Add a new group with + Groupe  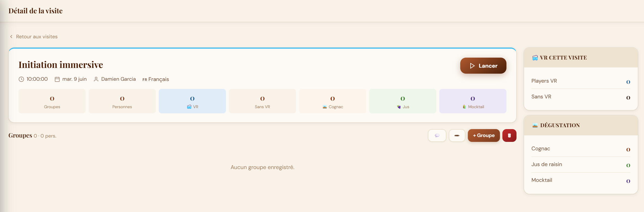pos(484,135)
